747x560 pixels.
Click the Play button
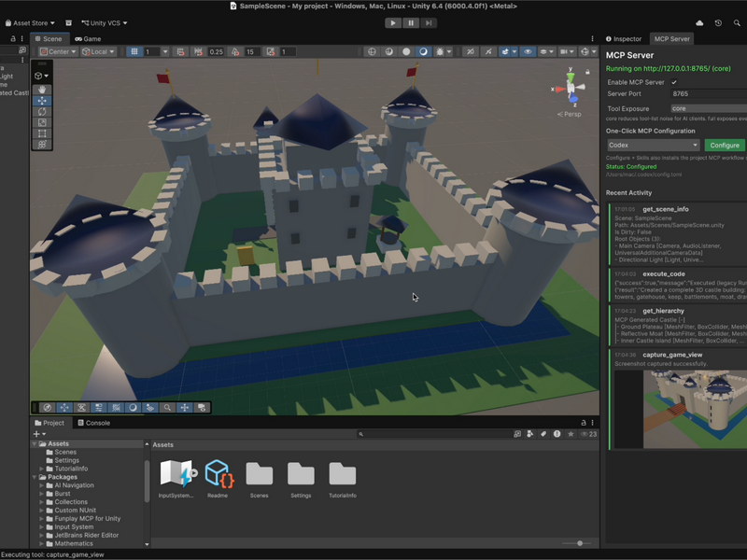[x=393, y=22]
